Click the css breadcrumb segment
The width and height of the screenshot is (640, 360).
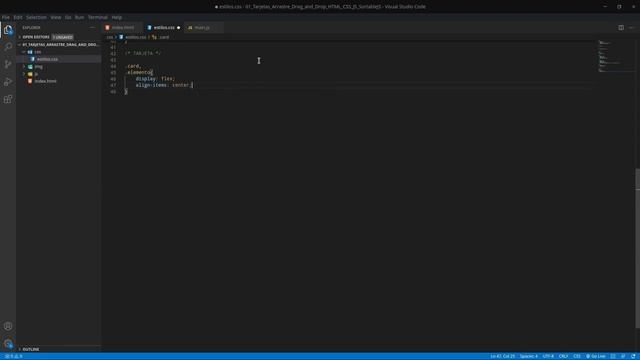point(109,37)
